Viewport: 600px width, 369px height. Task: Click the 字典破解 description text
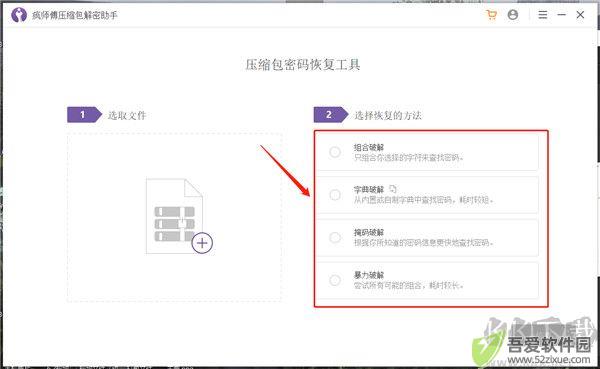pyautogui.click(x=424, y=200)
